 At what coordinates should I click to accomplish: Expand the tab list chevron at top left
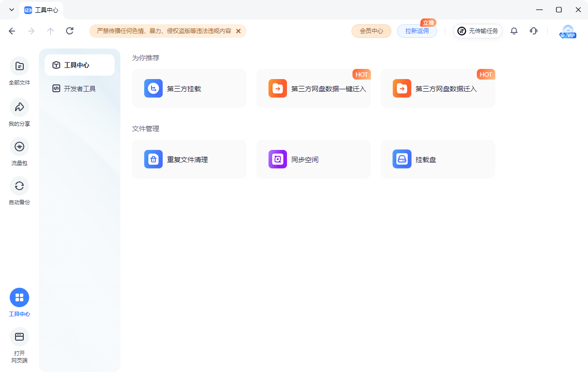[x=11, y=10]
